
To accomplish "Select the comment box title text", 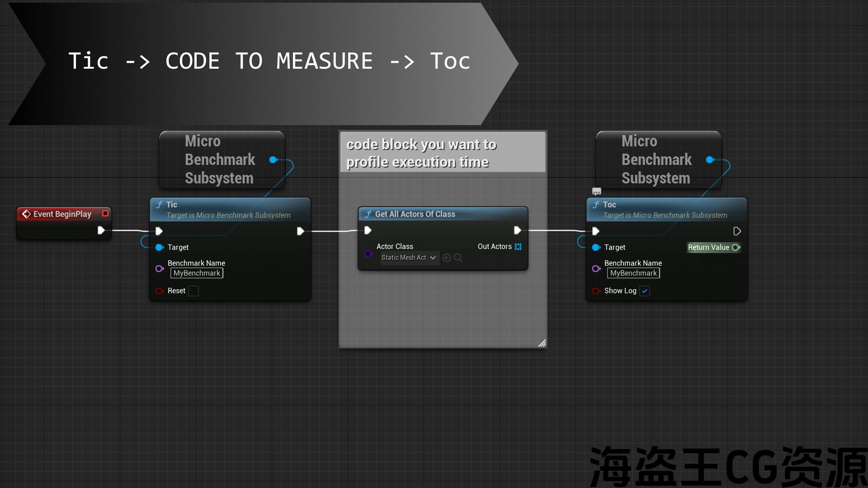I will (x=420, y=153).
